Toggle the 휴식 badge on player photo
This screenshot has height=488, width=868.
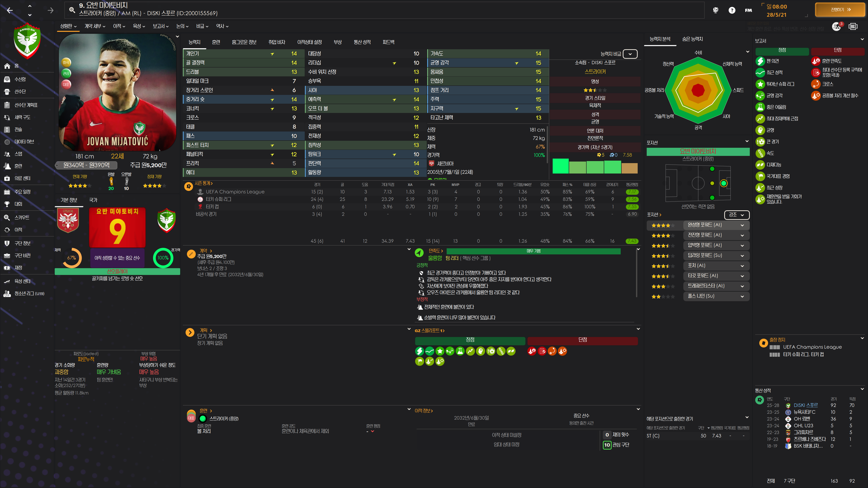click(66, 62)
